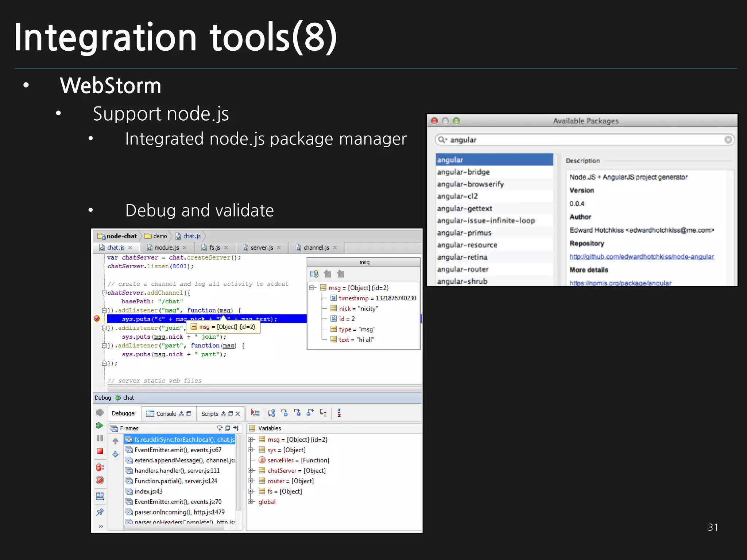Click the Step Out debugger icon
This screenshot has width=747, height=560.
(x=310, y=413)
